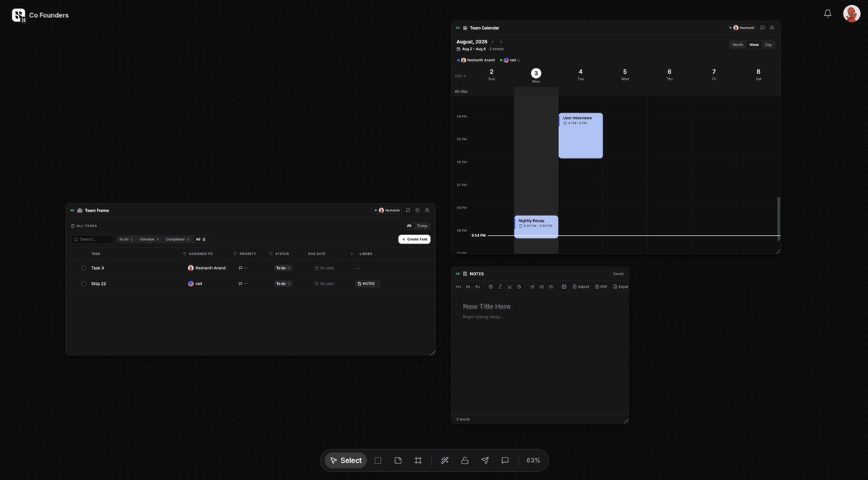The height and width of the screenshot is (480, 868).
Task: Select the marquee selection tool in the bottom toolbar
Action: (x=378, y=460)
